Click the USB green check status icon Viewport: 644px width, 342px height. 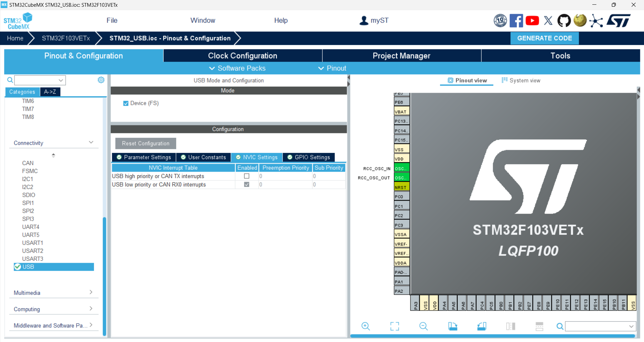18,267
